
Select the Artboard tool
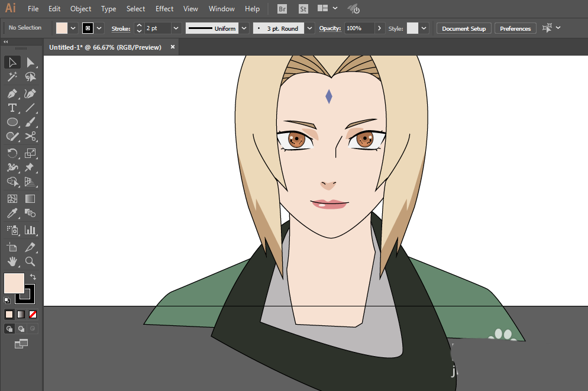coord(12,247)
